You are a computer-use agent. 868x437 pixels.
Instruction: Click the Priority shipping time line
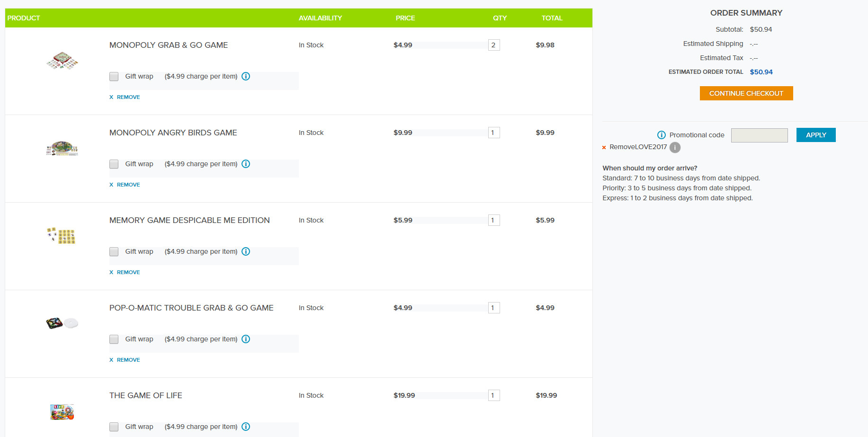pyautogui.click(x=677, y=188)
